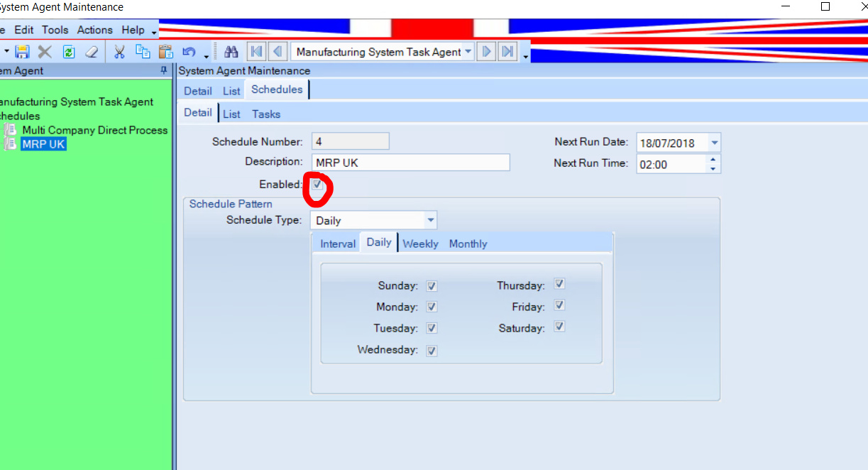Click the Cut scissors icon
868x470 pixels.
(119, 52)
